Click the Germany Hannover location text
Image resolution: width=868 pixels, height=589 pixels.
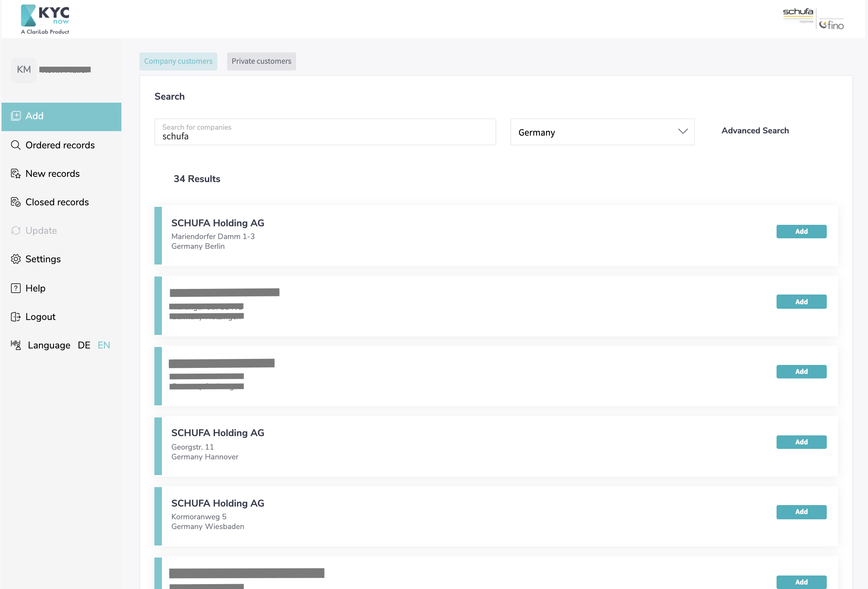205,457
